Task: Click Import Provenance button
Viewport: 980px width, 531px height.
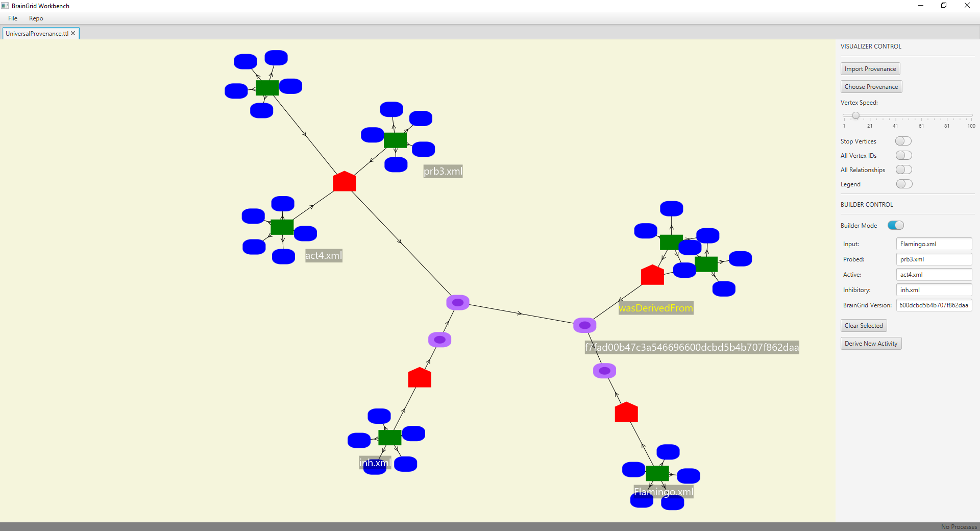Action: (x=870, y=69)
